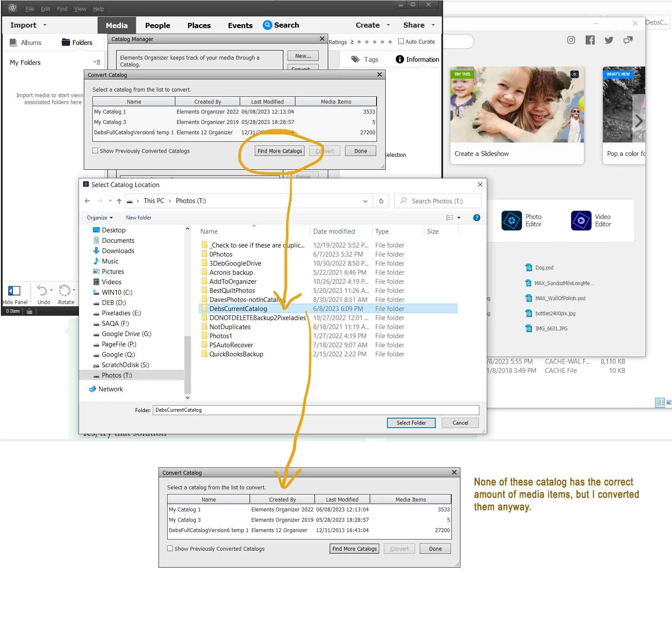The image size is (672, 622).
Task: Open the View menu
Action: tap(80, 9)
